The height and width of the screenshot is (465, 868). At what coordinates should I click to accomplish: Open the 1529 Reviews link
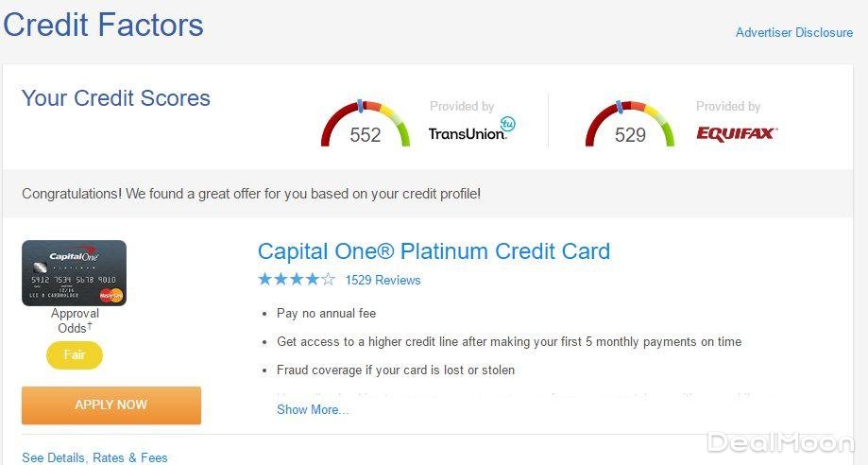point(383,280)
